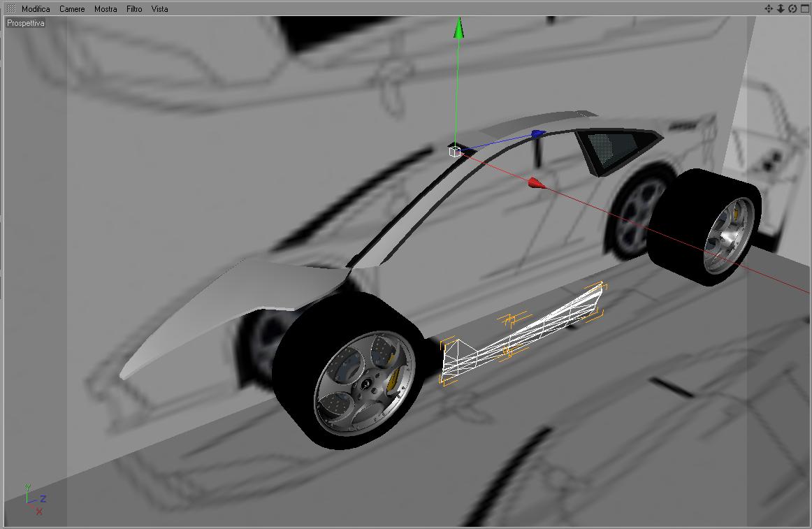Viewport: 812px width, 529px height.
Task: Click the rotate camera orbit icon
Action: [792, 8]
